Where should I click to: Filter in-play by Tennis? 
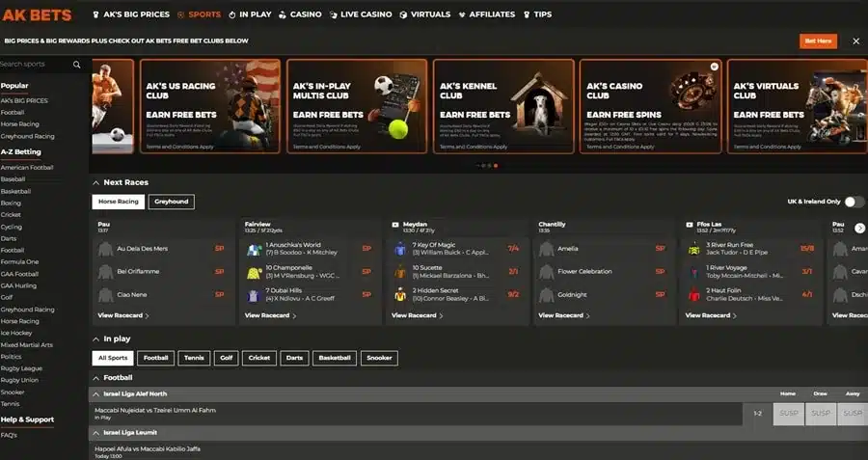click(x=194, y=358)
